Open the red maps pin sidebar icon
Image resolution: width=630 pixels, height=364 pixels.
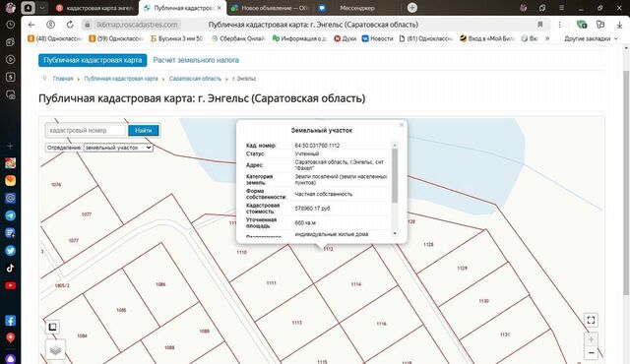click(x=11, y=337)
